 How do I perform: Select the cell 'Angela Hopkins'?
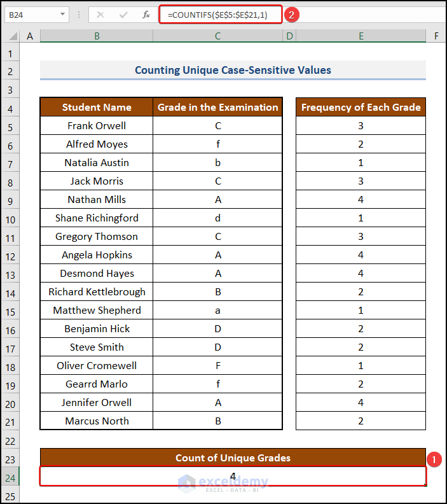pyautogui.click(x=97, y=255)
